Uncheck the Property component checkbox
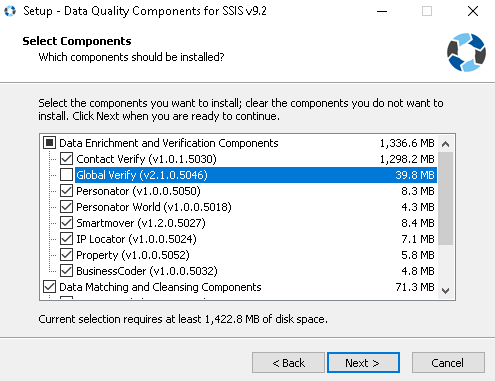495x381 pixels. [66, 255]
